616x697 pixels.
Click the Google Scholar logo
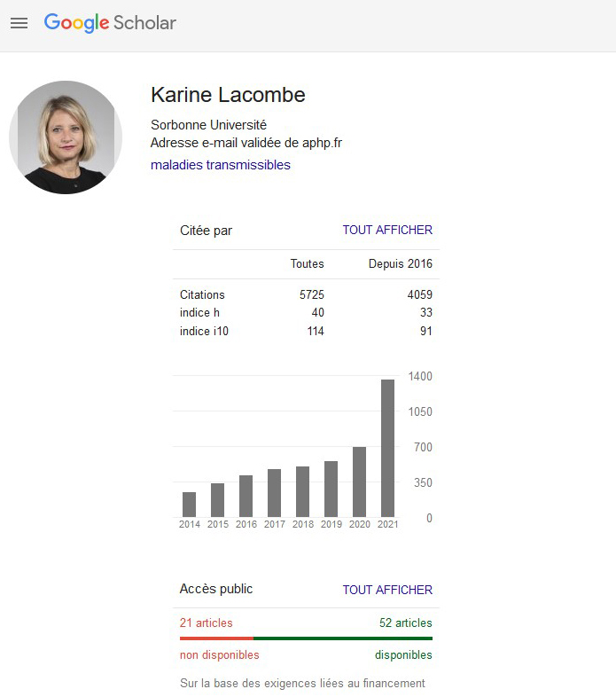(110, 23)
